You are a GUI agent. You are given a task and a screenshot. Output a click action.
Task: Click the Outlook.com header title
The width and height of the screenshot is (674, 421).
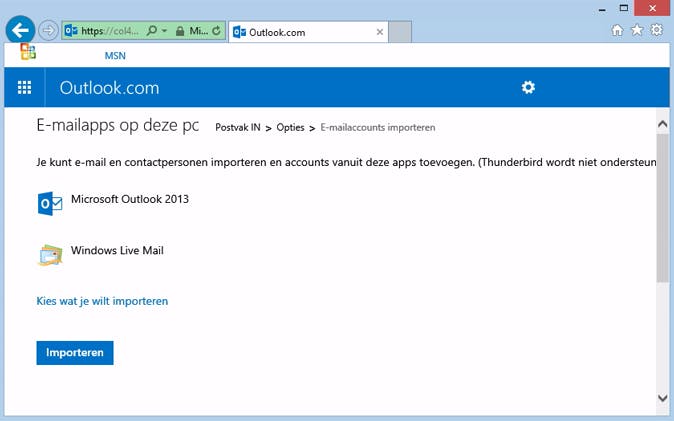pos(109,88)
